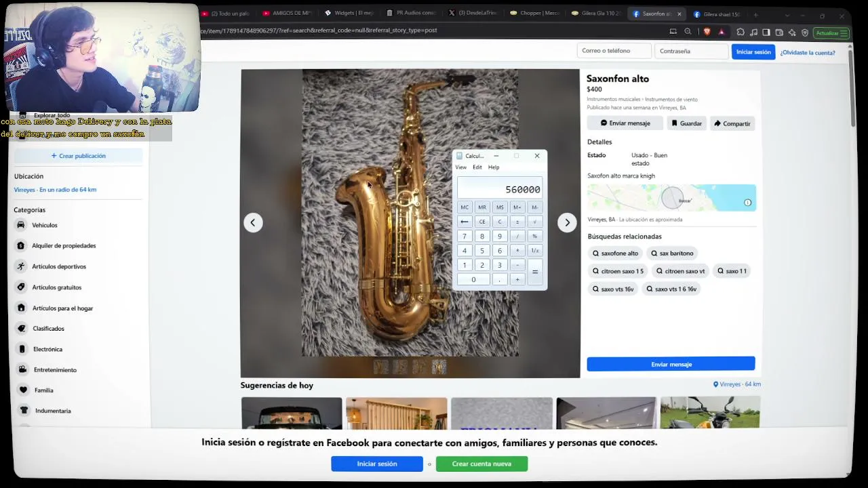Switch to the Chopper Mercado tab

(536, 14)
